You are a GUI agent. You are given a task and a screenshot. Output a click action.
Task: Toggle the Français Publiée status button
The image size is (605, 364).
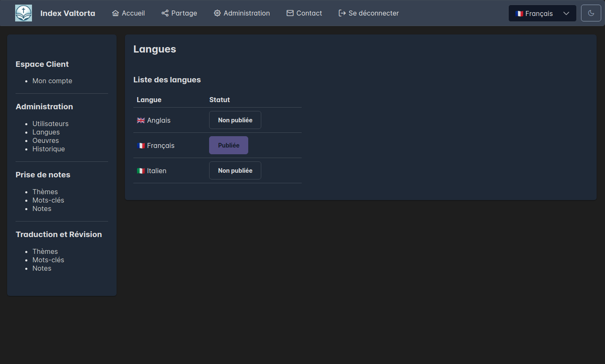pos(228,145)
